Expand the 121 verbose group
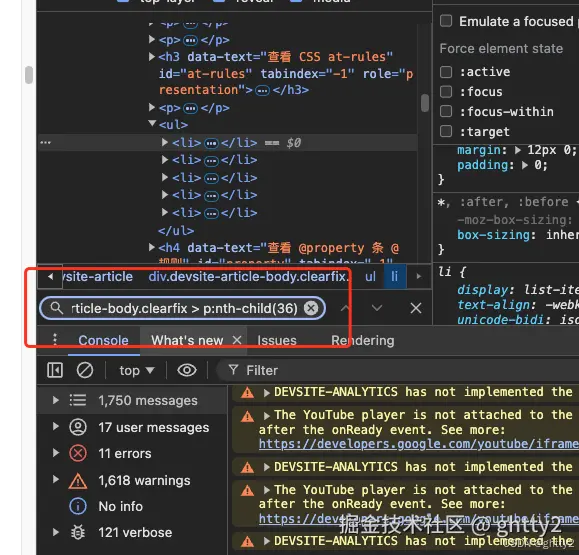Image resolution: width=579 pixels, height=555 pixels. coord(55,532)
